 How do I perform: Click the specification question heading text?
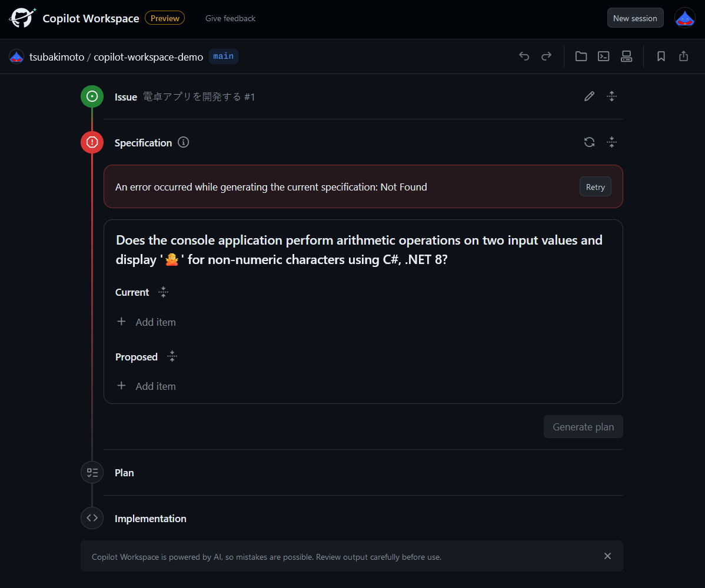(x=359, y=250)
